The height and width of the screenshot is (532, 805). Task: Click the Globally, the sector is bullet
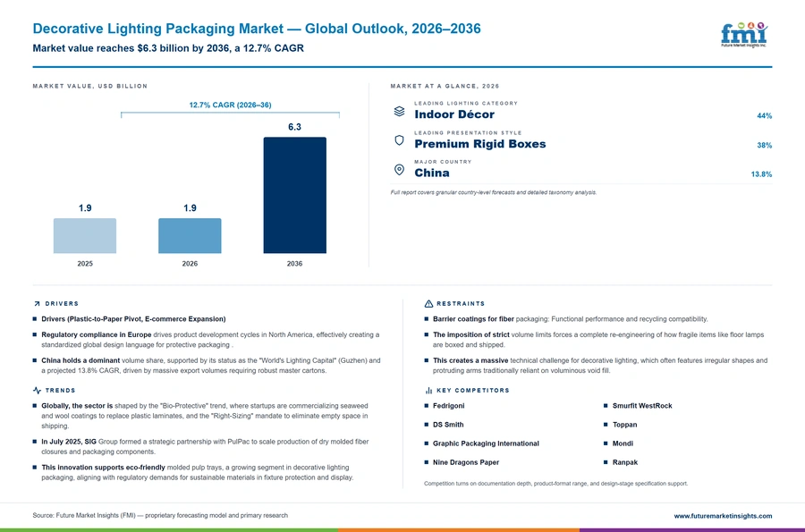(205, 416)
